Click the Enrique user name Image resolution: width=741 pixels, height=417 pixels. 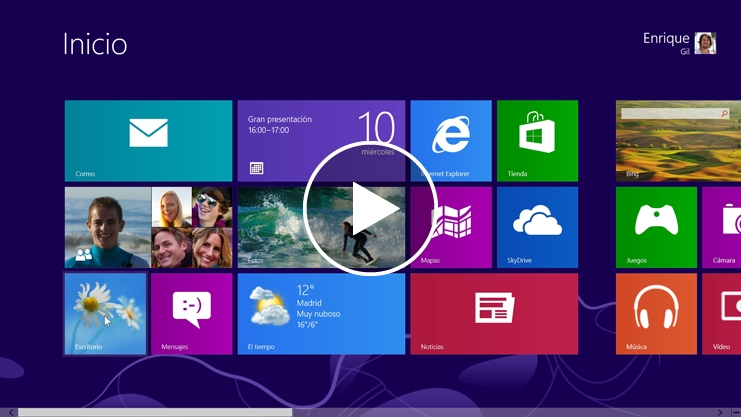pyautogui.click(x=666, y=38)
